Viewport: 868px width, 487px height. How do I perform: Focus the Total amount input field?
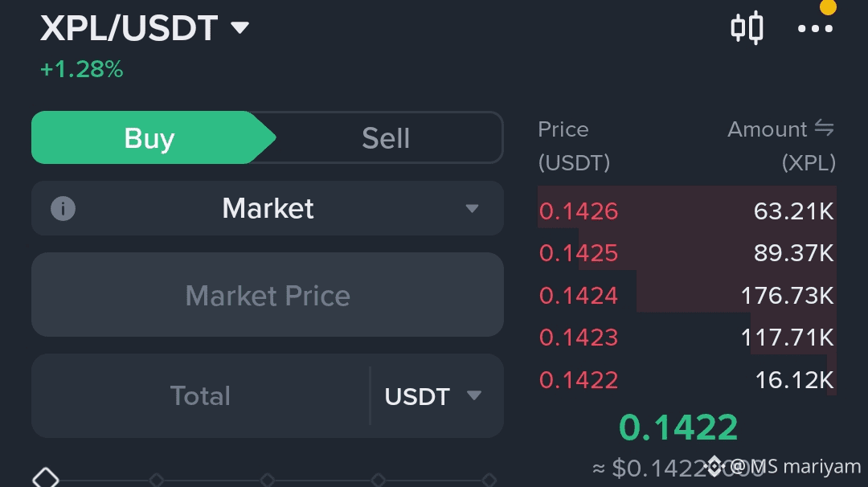(200, 395)
